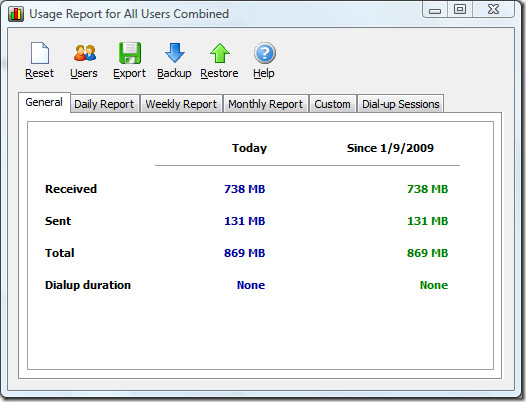Screen dimensions: 526x402
Task: Click the Since 1/9/2009 column header
Action: click(390, 148)
